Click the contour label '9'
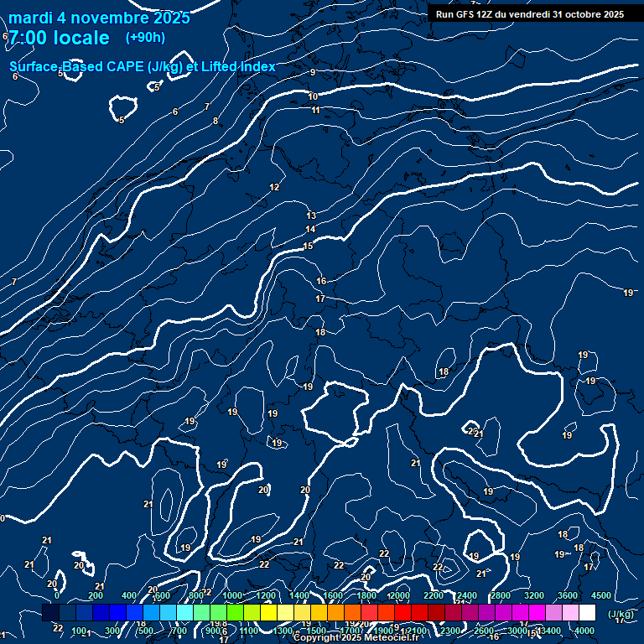The width and height of the screenshot is (644, 644). 313,72
